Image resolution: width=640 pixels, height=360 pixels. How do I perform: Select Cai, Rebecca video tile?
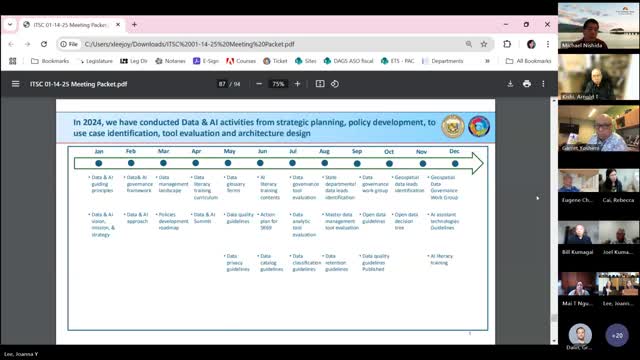click(x=619, y=186)
